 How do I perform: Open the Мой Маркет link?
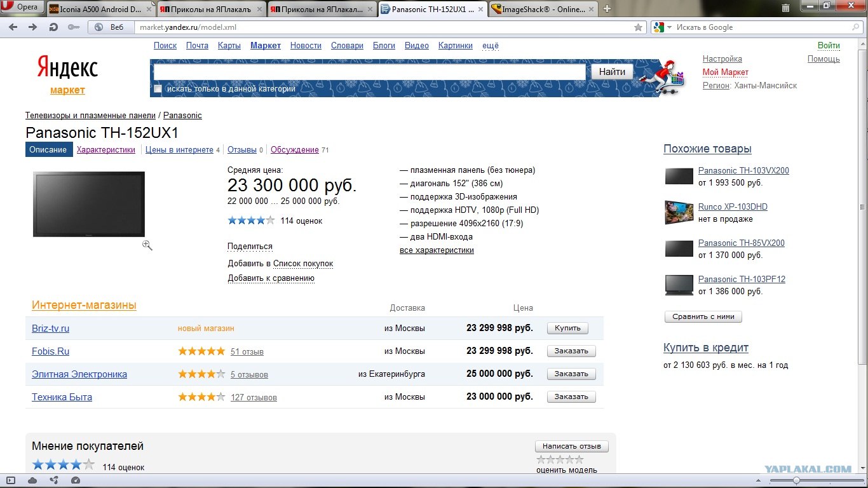(x=725, y=72)
